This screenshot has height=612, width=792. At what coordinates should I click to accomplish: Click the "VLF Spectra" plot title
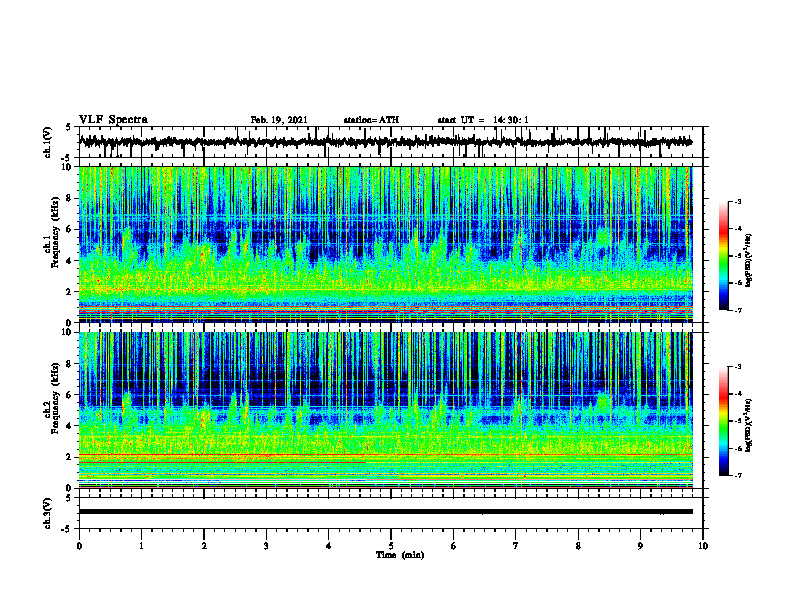113,120
